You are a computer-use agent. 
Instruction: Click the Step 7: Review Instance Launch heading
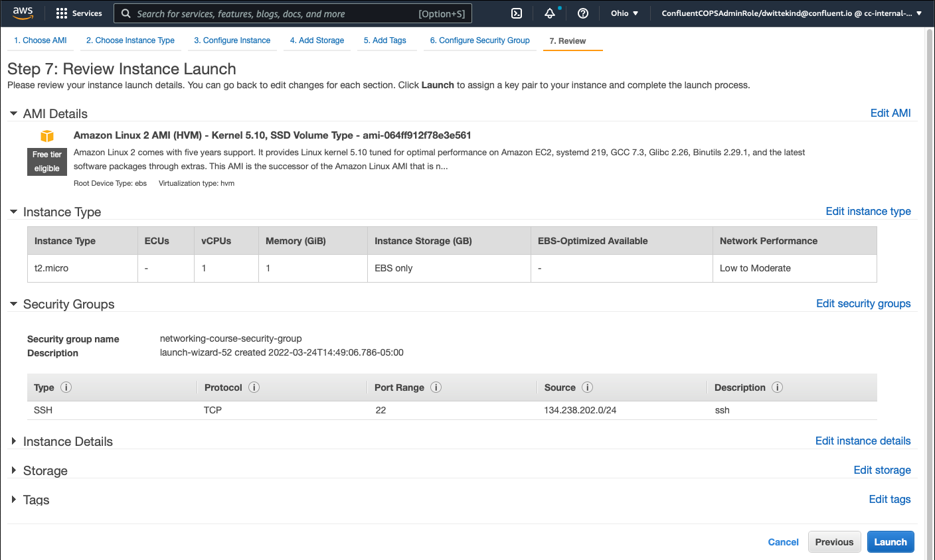122,69
